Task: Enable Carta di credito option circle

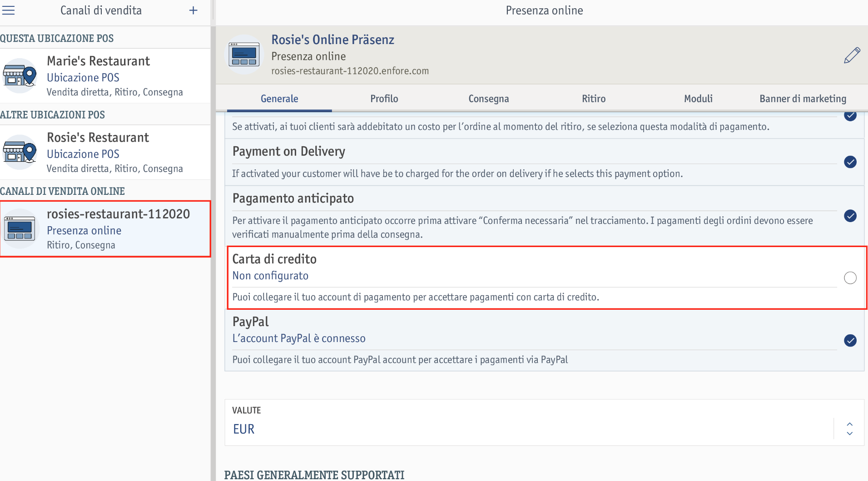Action: point(850,278)
